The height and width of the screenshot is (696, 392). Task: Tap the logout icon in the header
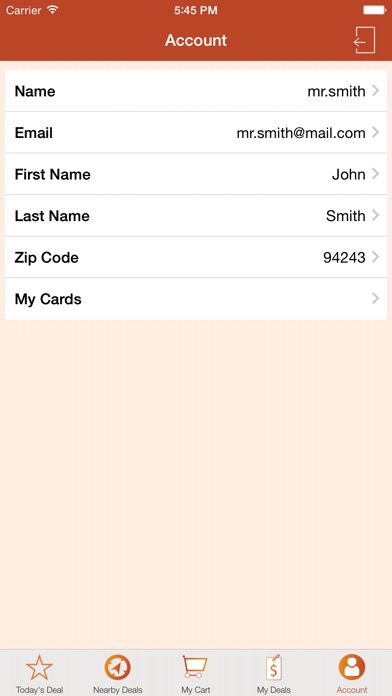(x=364, y=40)
